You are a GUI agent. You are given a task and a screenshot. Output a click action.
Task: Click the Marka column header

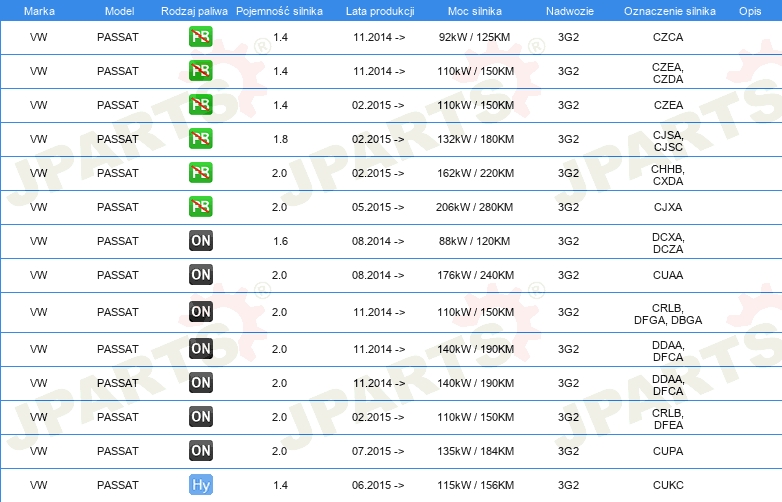(x=39, y=11)
